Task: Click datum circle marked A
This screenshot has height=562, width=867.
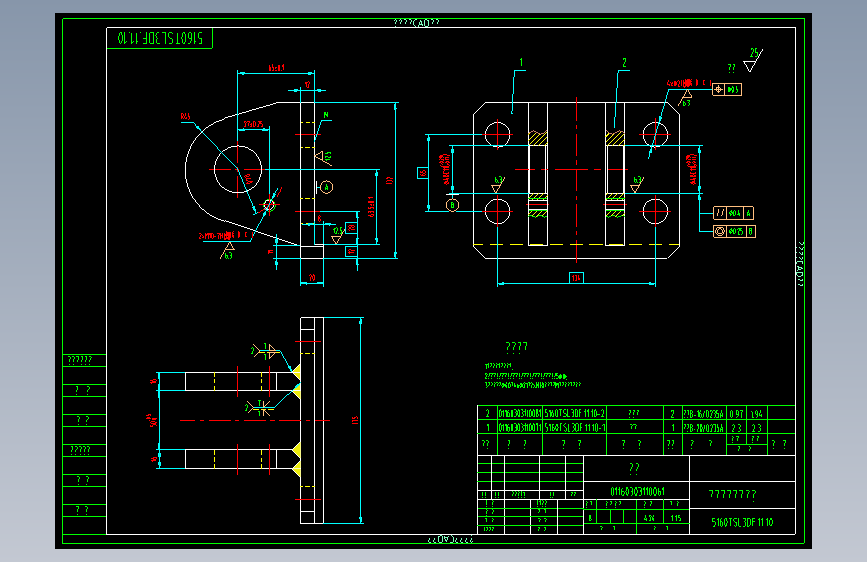Action: coord(326,188)
